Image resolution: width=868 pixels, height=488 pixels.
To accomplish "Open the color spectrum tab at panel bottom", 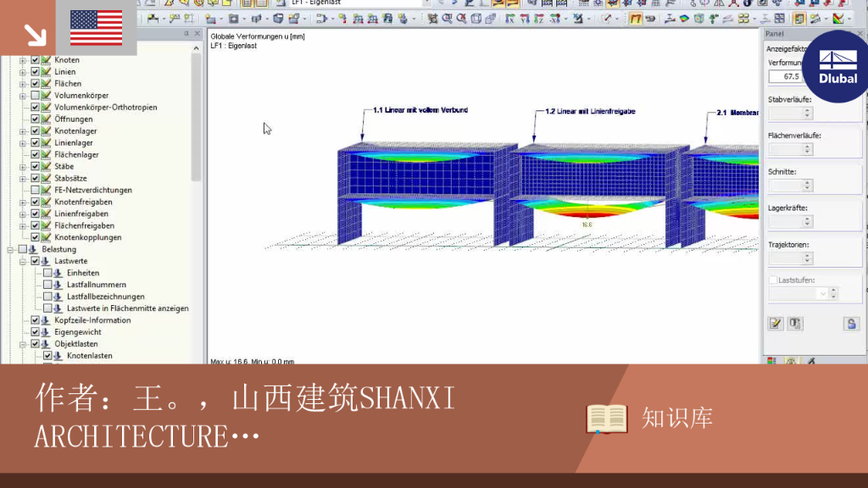I will coord(771,361).
